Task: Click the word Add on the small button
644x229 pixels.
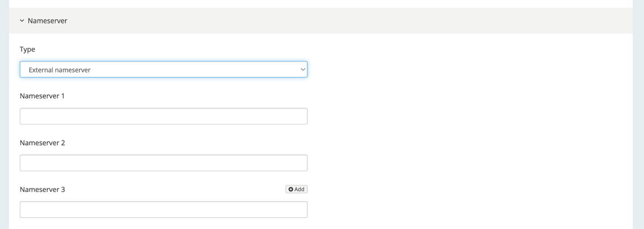Action: pyautogui.click(x=299, y=189)
